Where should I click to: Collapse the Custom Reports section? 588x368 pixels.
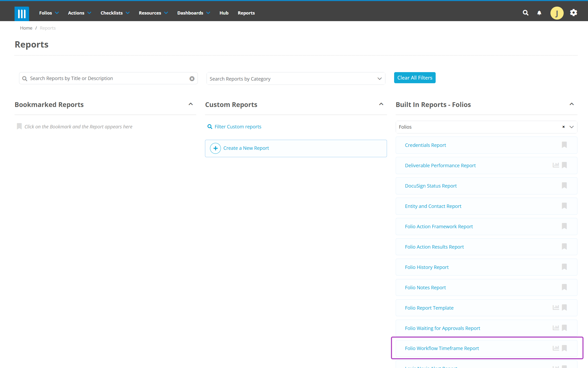[381, 104]
